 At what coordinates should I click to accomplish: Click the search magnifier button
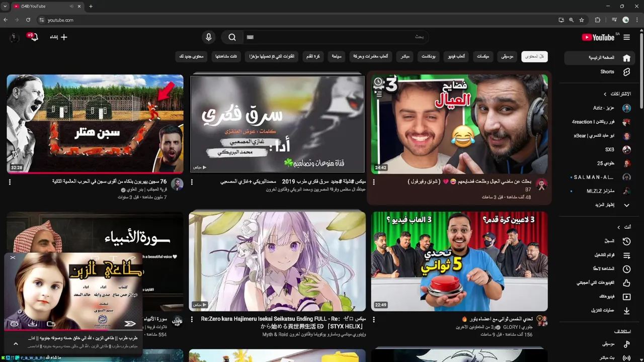click(232, 37)
